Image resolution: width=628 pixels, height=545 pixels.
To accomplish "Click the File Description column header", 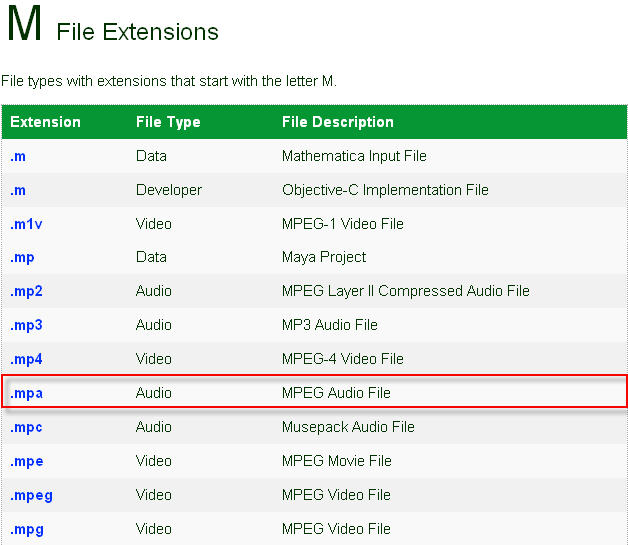I will pyautogui.click(x=338, y=122).
